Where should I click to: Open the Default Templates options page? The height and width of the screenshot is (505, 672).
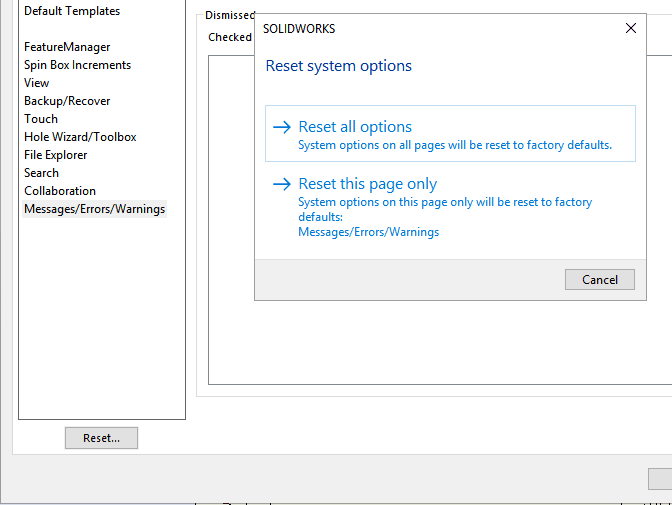pos(72,11)
